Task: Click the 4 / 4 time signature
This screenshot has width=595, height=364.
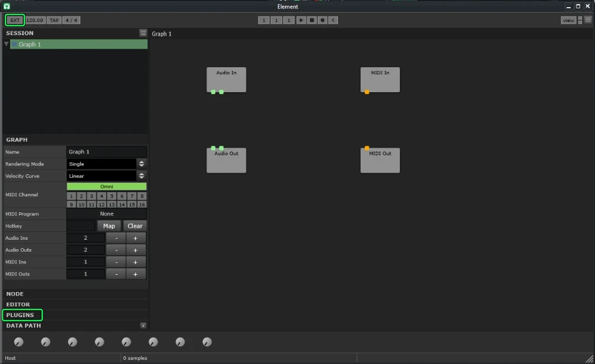Action: (x=71, y=20)
